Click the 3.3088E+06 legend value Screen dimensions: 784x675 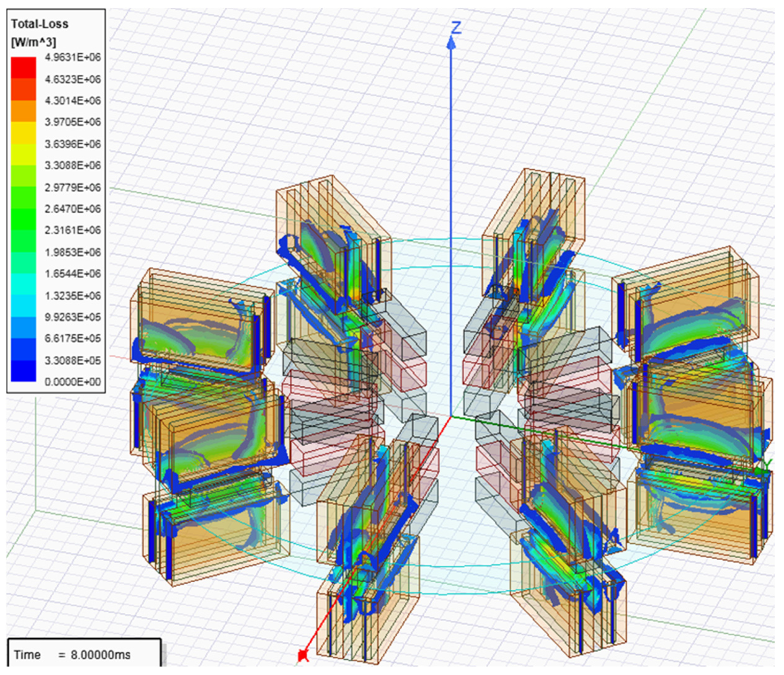73,165
